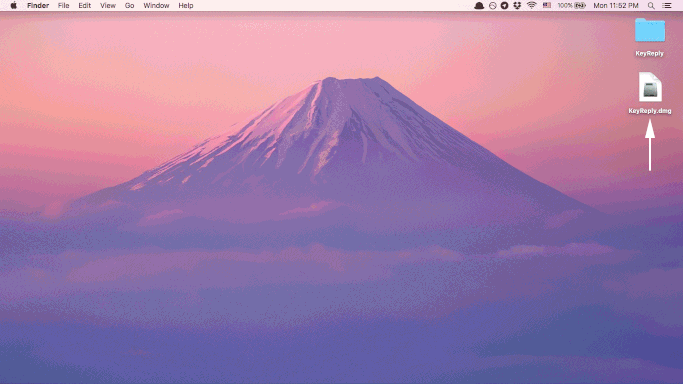The width and height of the screenshot is (683, 384).
Task: Click the KeyReply folder name label
Action: tap(649, 54)
